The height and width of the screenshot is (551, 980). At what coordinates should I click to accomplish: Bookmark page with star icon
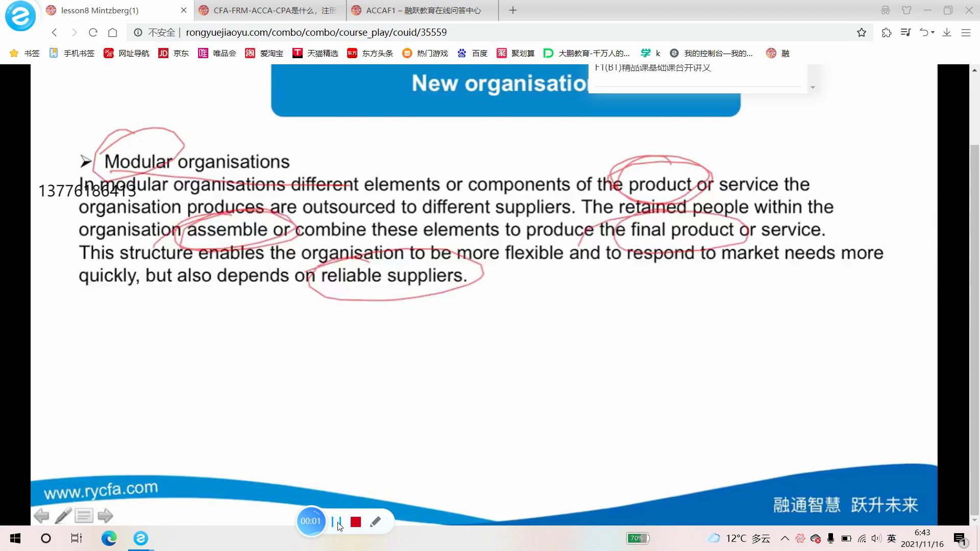pos(862,33)
